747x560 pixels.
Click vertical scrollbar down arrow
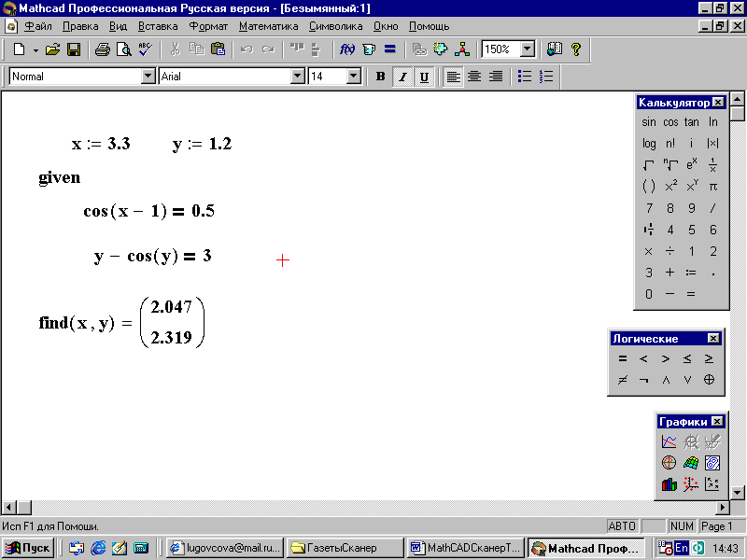(737, 493)
